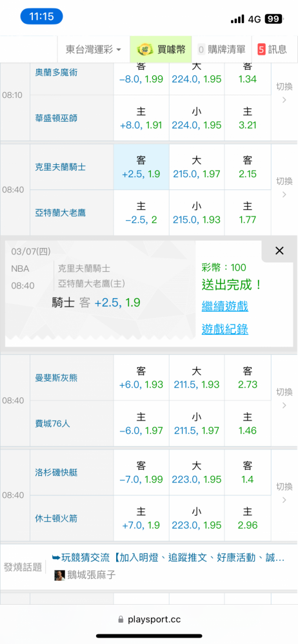Image resolution: width=298 pixels, height=644 pixels.
Task: Click the 遊戲紀錄 link
Action: (224, 329)
